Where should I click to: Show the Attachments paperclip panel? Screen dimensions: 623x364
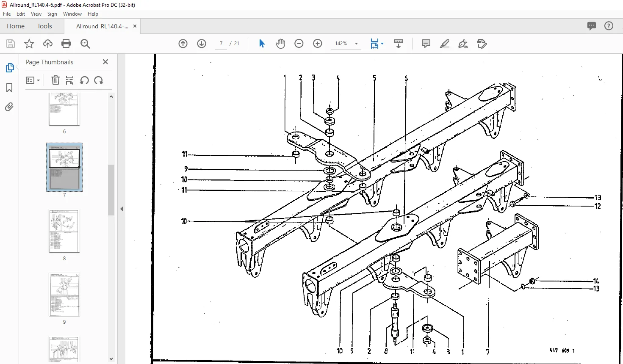pos(9,107)
